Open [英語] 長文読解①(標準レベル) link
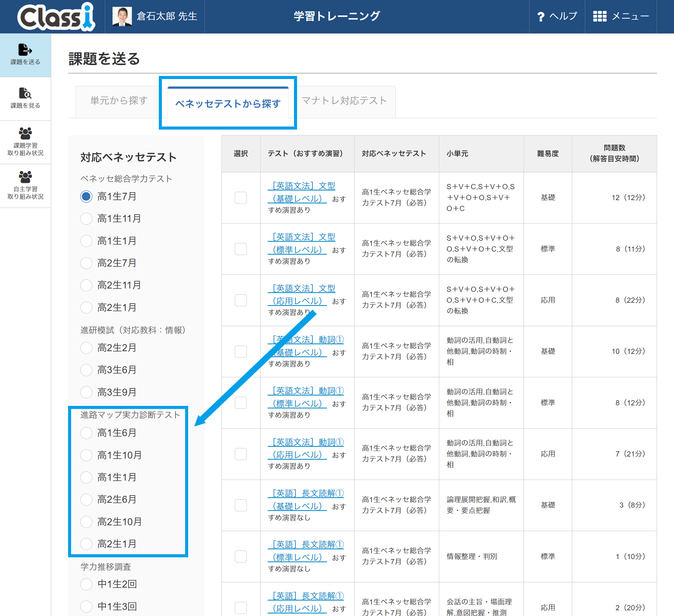This screenshot has height=616, width=674. coord(306,551)
